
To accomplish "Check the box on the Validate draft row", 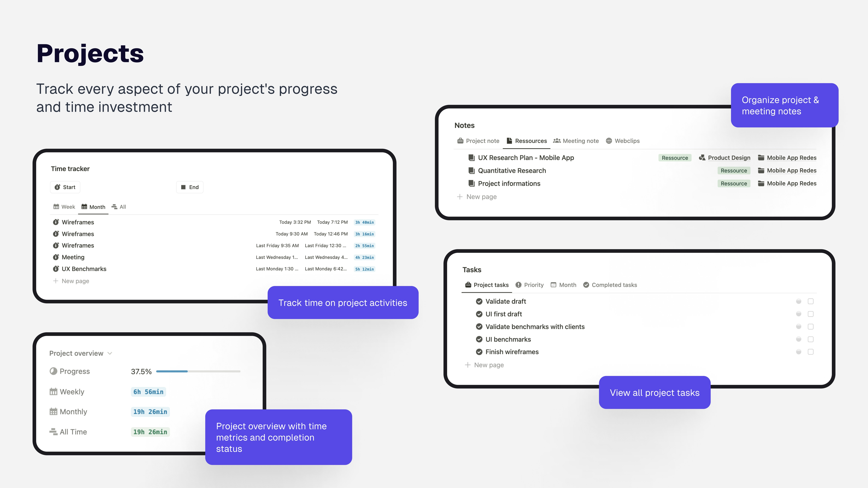I will 811,301.
